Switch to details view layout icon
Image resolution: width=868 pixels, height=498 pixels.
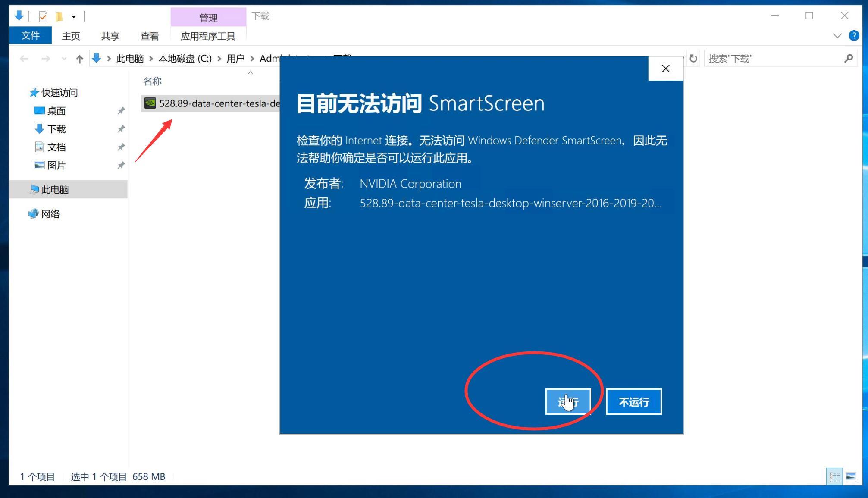834,476
